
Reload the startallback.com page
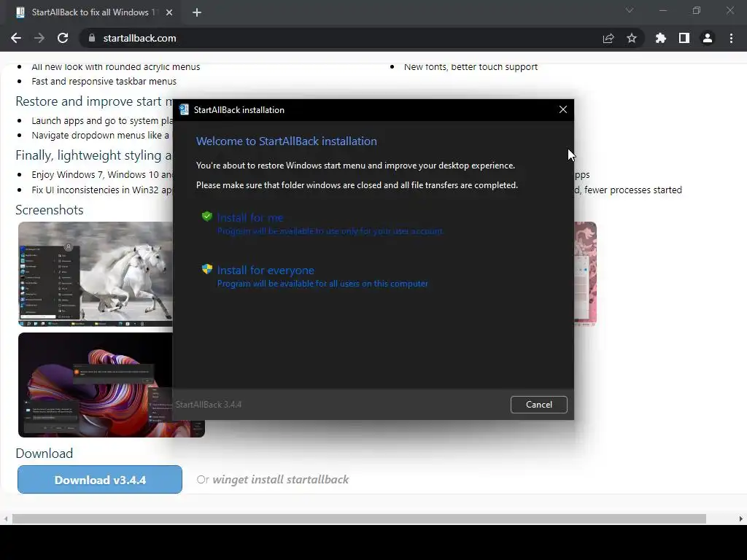[63, 38]
